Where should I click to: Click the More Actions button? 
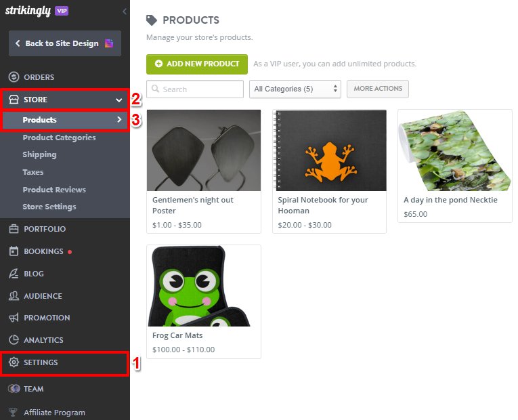tap(378, 89)
